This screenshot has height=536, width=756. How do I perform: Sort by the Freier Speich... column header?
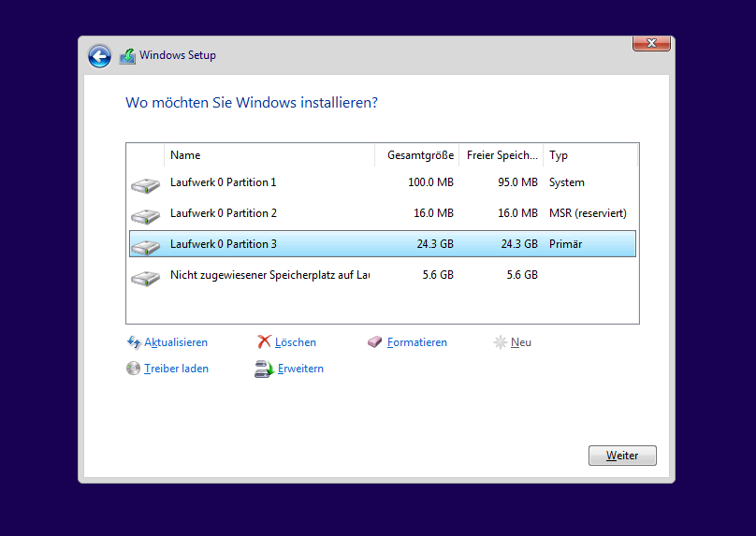502,155
